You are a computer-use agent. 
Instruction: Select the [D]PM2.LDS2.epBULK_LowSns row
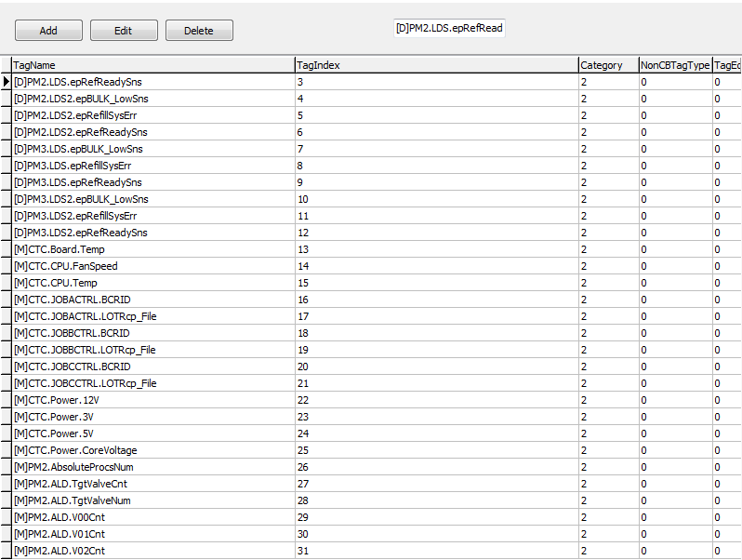81,99
